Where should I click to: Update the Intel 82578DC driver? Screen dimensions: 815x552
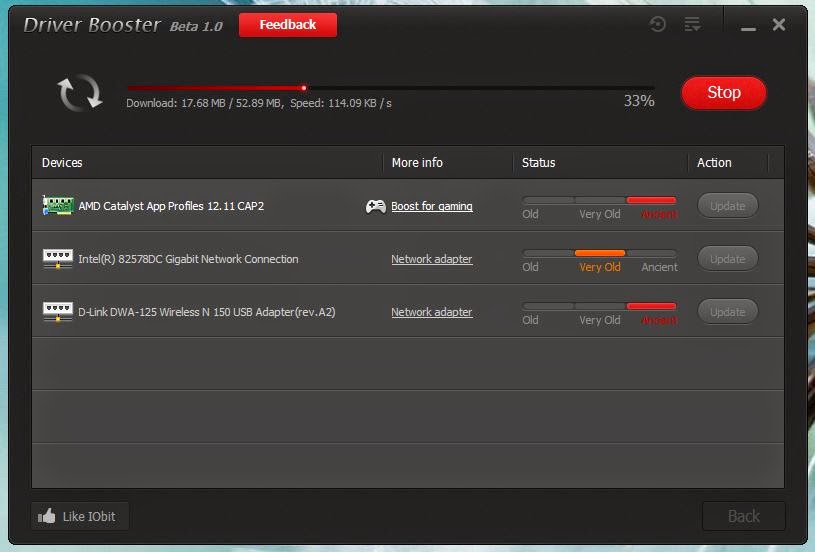click(x=727, y=259)
